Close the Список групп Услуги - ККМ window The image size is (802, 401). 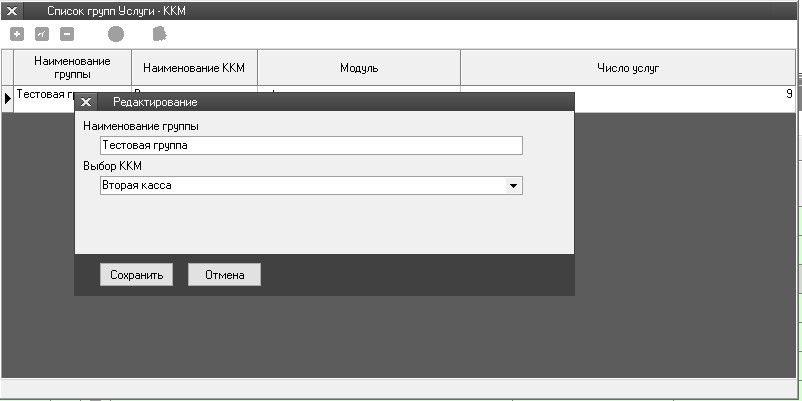pyautogui.click(x=13, y=10)
